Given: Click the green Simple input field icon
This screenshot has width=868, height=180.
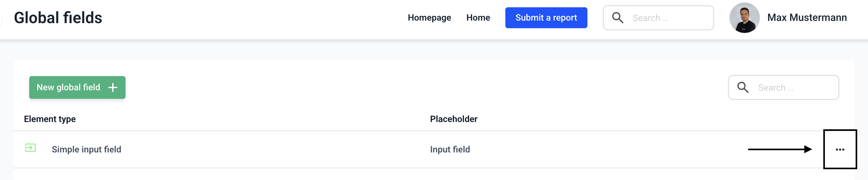Looking at the screenshot, I should [30, 148].
